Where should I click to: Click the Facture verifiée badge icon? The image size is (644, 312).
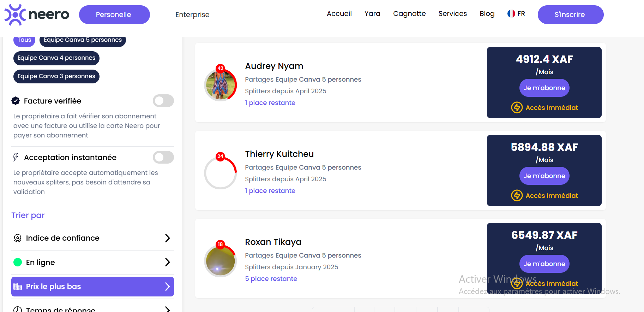point(16,101)
